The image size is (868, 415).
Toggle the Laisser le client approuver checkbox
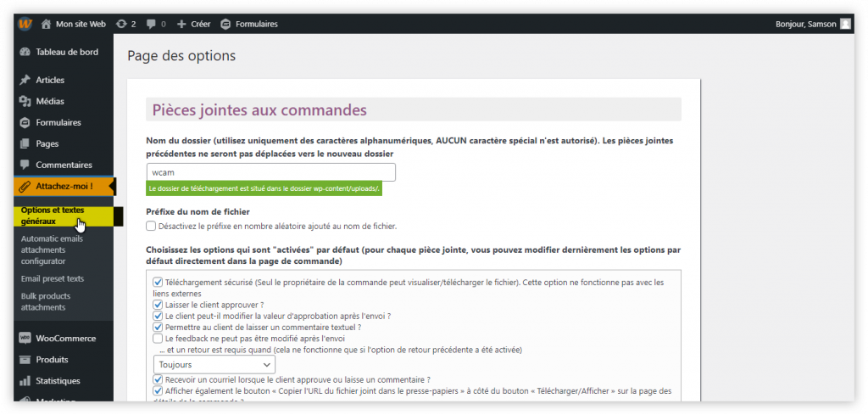click(158, 305)
